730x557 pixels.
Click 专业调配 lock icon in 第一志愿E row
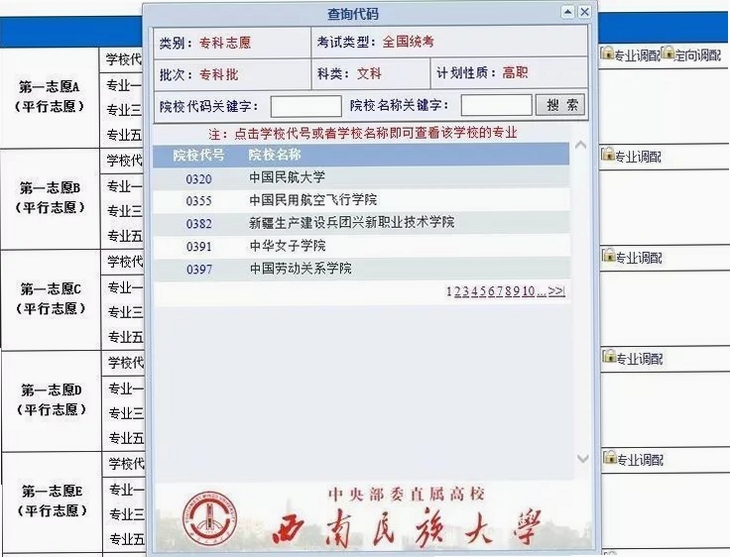pyautogui.click(x=609, y=457)
